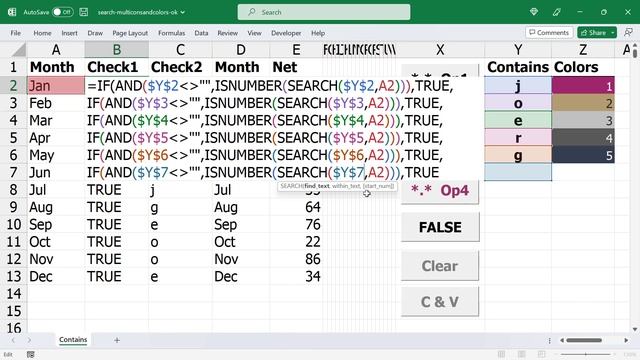
Task: Click the light gray color cell numbered 3
Action: click(x=583, y=120)
